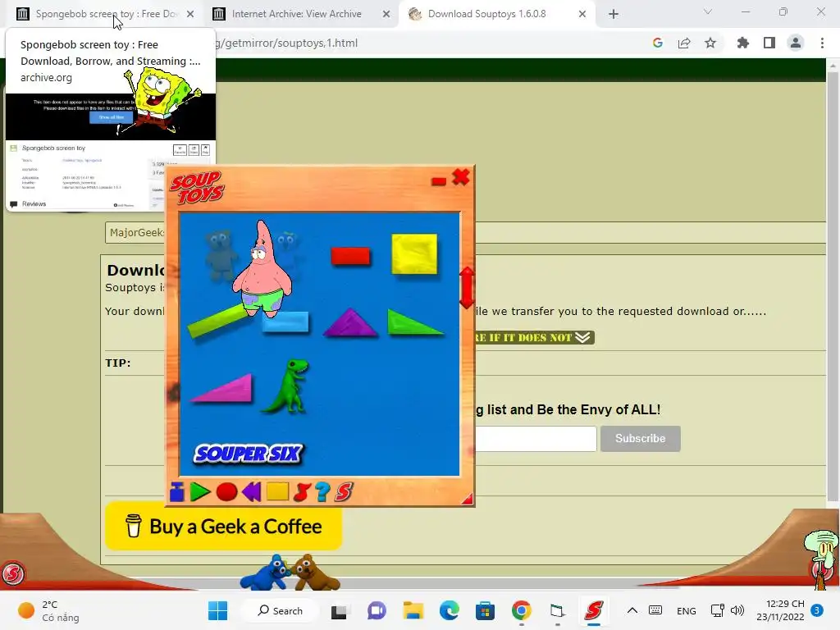Click the red record circle in Souptoys toolbar
The height and width of the screenshot is (630, 840).
[226, 492]
